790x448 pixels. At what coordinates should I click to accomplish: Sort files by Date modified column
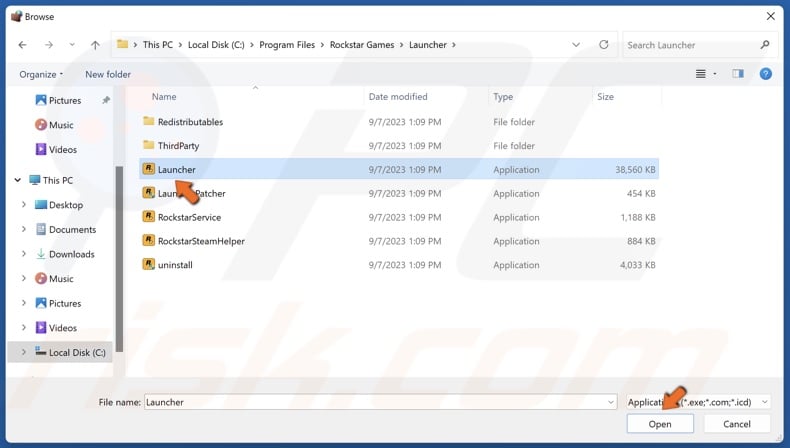(x=398, y=97)
